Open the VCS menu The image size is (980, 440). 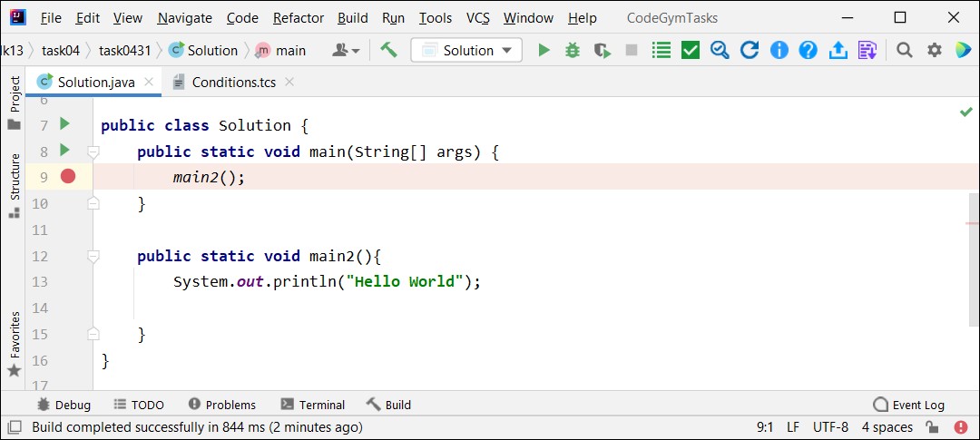coord(478,18)
